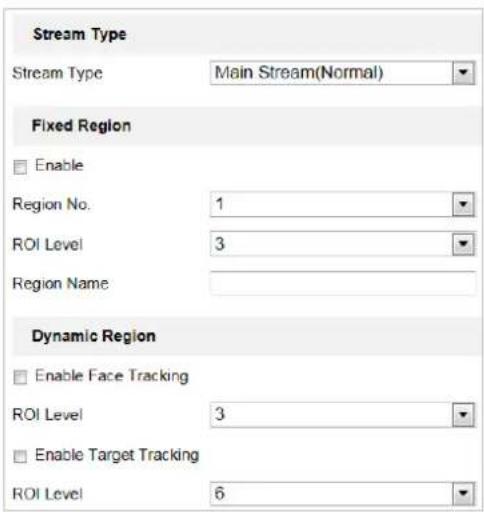Focus the Region Name text field
The image size is (484, 512).
click(343, 283)
